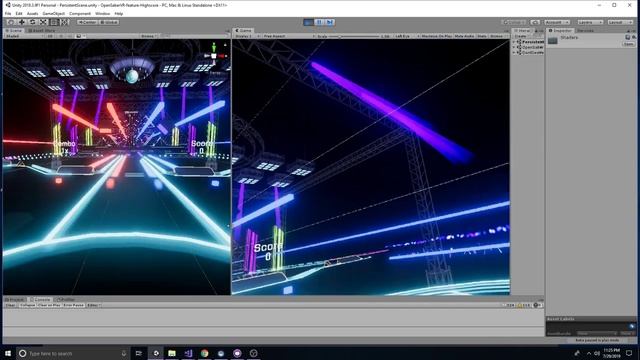Switch to the Asset Store tab
Image resolution: width=640 pixels, height=360 pixels.
pyautogui.click(x=42, y=31)
